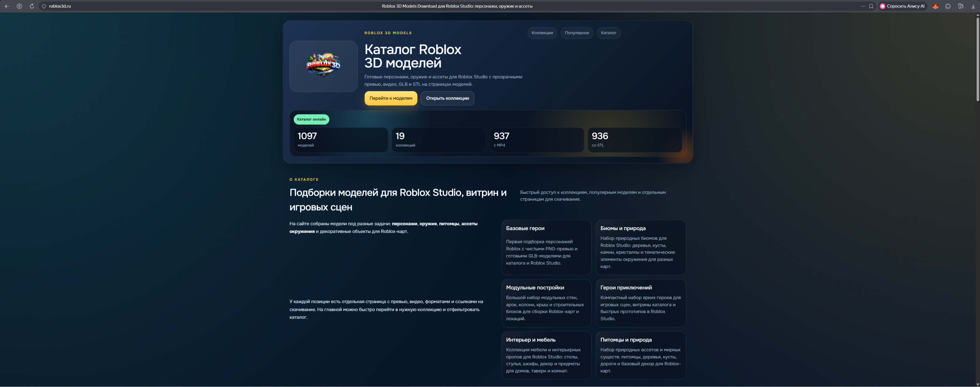Image resolution: width=980 pixels, height=387 pixels.
Task: Bookmark this page with the bookmark icon
Action: click(x=871, y=6)
